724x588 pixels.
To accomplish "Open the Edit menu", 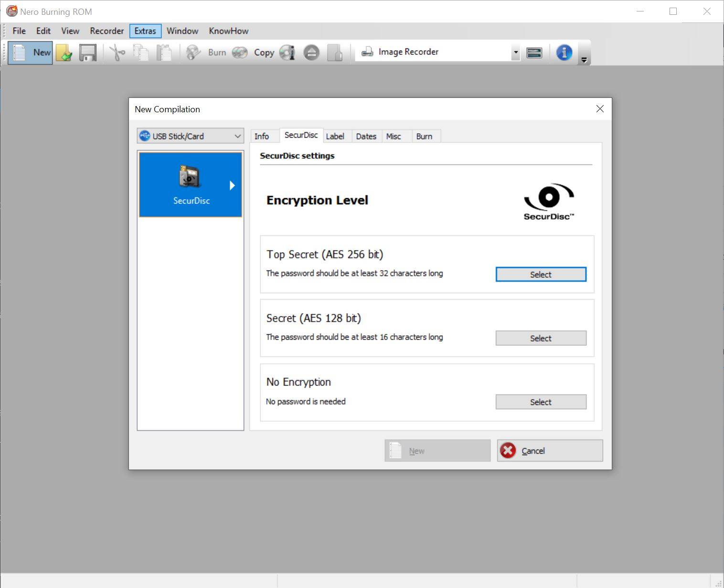I will point(43,31).
